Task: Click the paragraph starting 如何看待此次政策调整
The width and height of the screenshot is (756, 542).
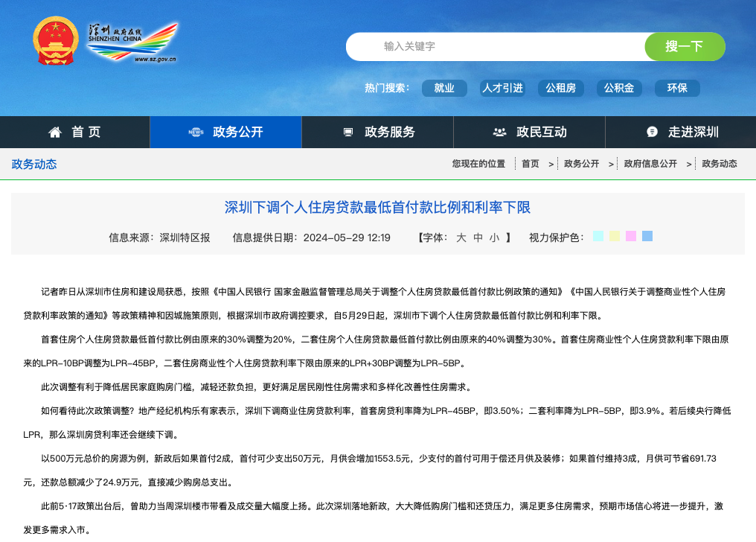Action: [377, 423]
